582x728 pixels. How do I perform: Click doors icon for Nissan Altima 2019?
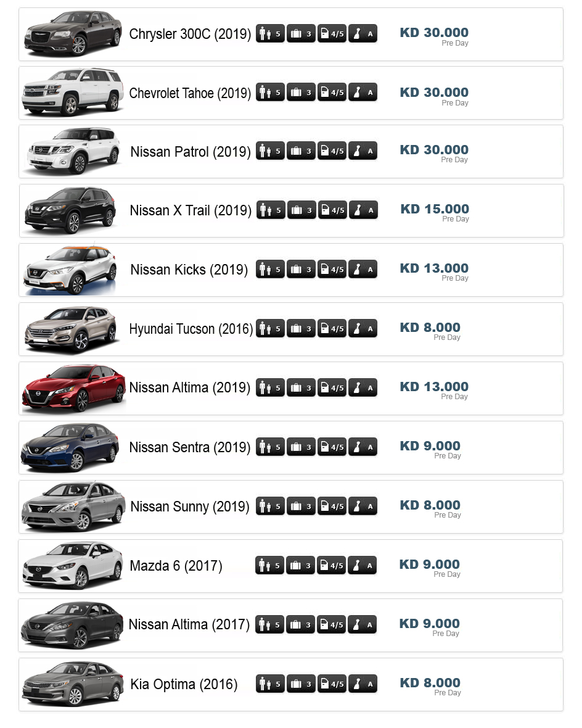pos(332,388)
